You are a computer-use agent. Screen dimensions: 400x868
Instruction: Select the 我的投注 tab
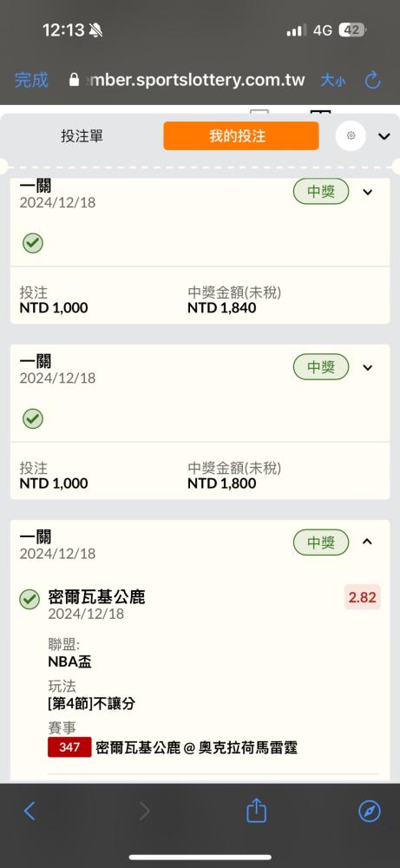[241, 136]
